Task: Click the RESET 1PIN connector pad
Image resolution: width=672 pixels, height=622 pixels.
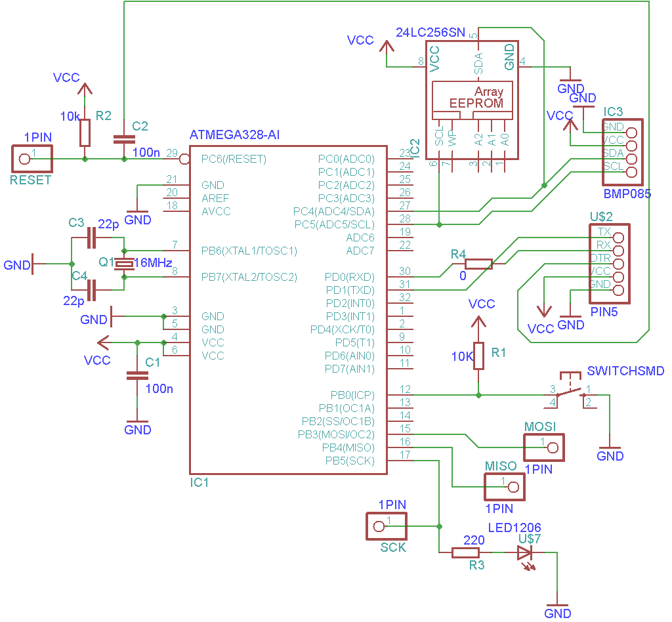Action: (x=32, y=159)
